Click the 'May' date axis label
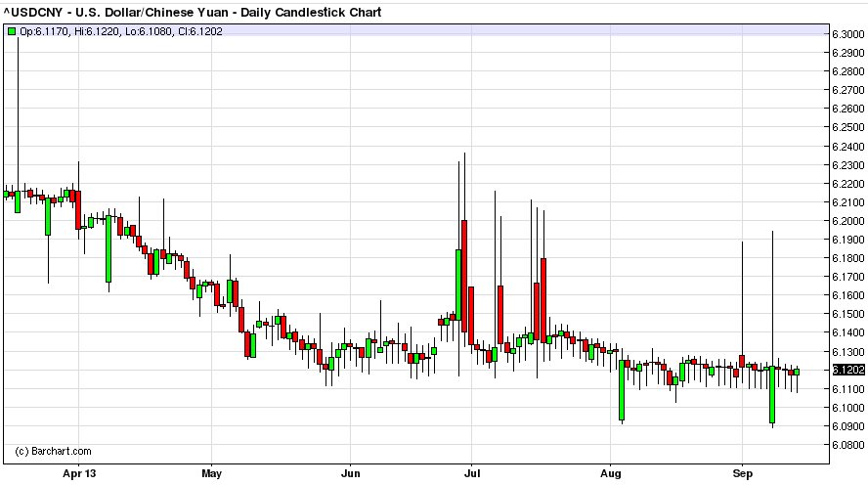868x485 pixels. coord(211,473)
